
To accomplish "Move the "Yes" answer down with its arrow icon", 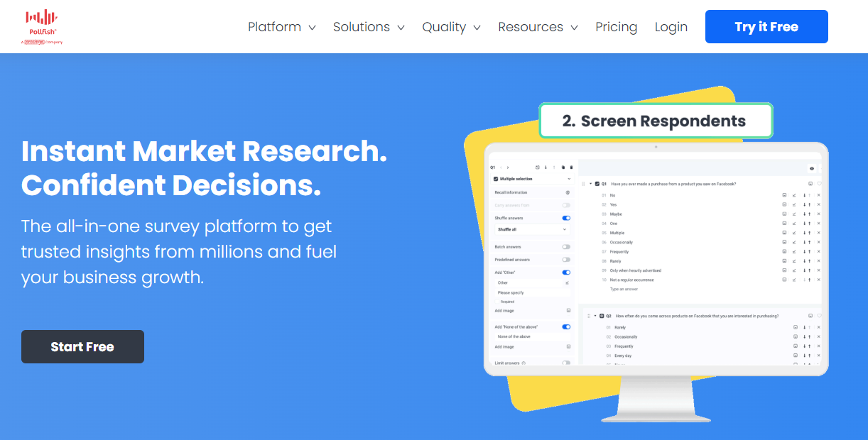I will coord(804,204).
